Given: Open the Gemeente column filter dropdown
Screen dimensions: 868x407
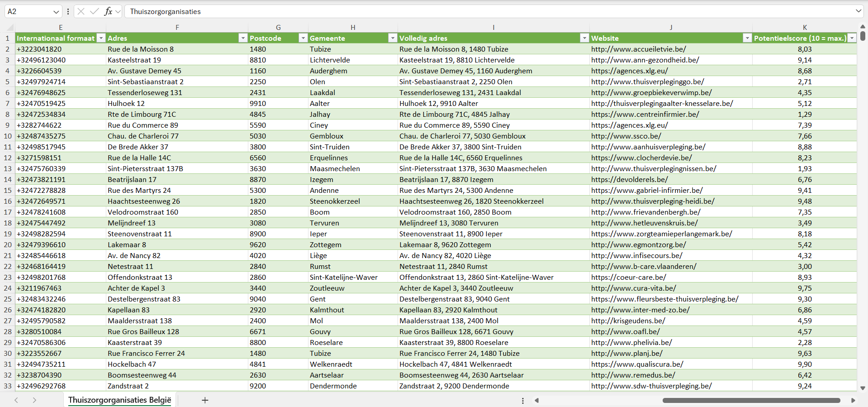Looking at the screenshot, I should tap(393, 38).
